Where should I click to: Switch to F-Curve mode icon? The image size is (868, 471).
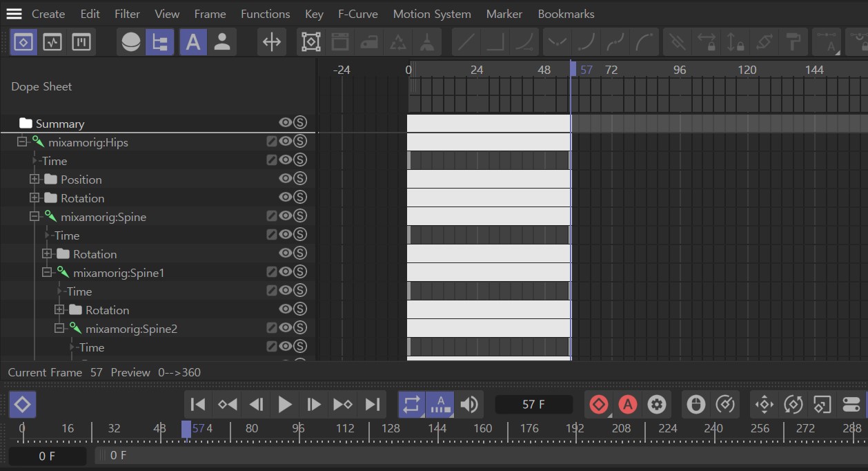point(52,42)
